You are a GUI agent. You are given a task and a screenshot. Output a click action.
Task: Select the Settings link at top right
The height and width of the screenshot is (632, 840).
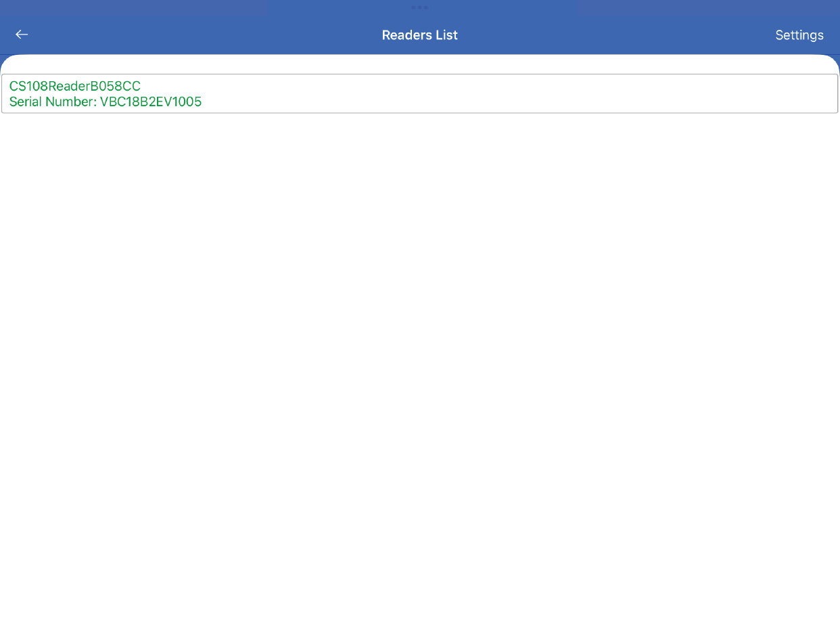click(x=799, y=35)
